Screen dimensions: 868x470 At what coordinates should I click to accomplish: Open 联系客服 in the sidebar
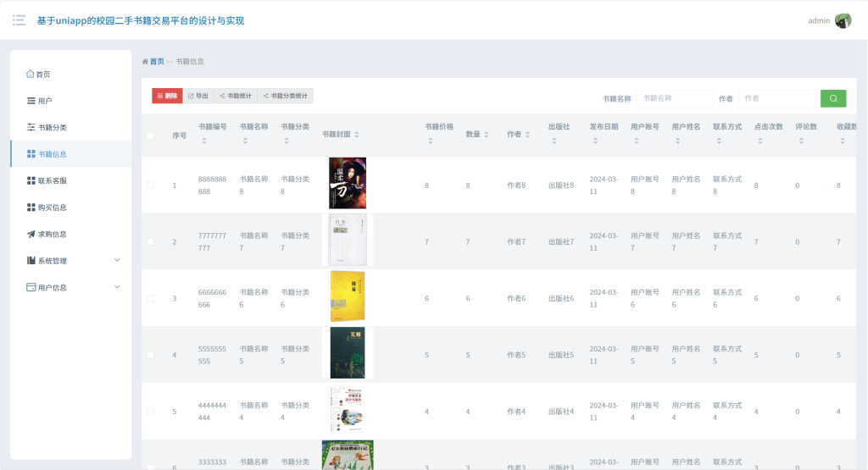coord(71,181)
